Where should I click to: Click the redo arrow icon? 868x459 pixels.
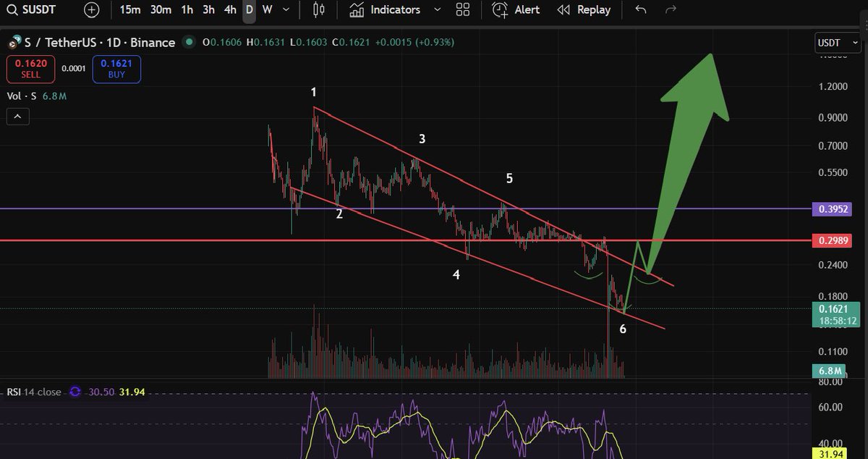(671, 10)
